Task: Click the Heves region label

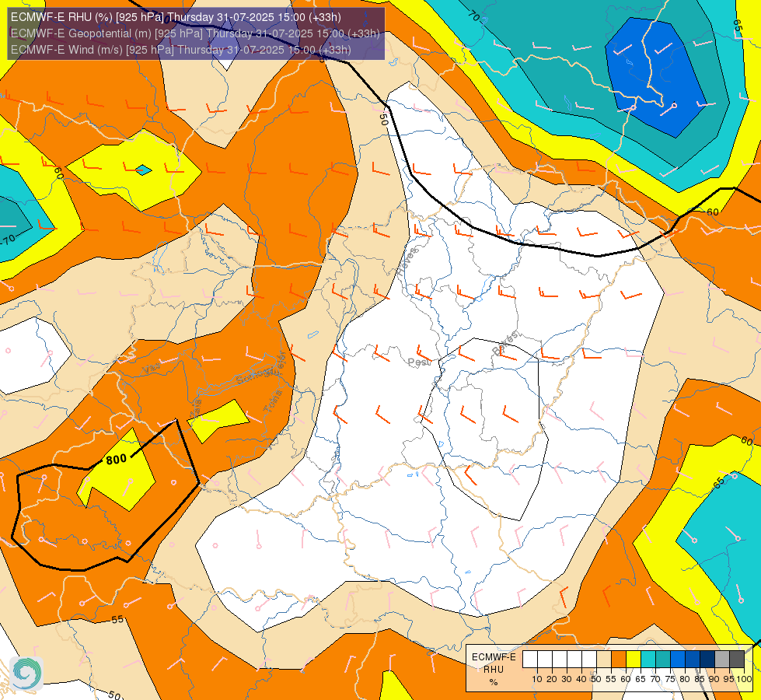Action: [x=407, y=261]
